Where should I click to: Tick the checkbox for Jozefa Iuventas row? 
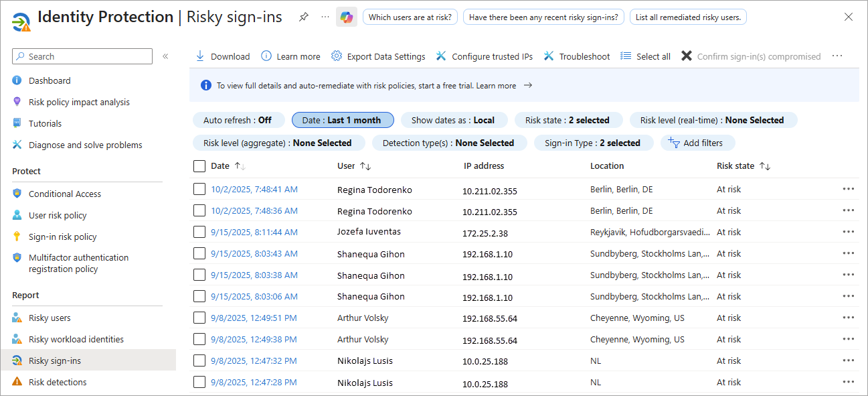click(x=199, y=232)
